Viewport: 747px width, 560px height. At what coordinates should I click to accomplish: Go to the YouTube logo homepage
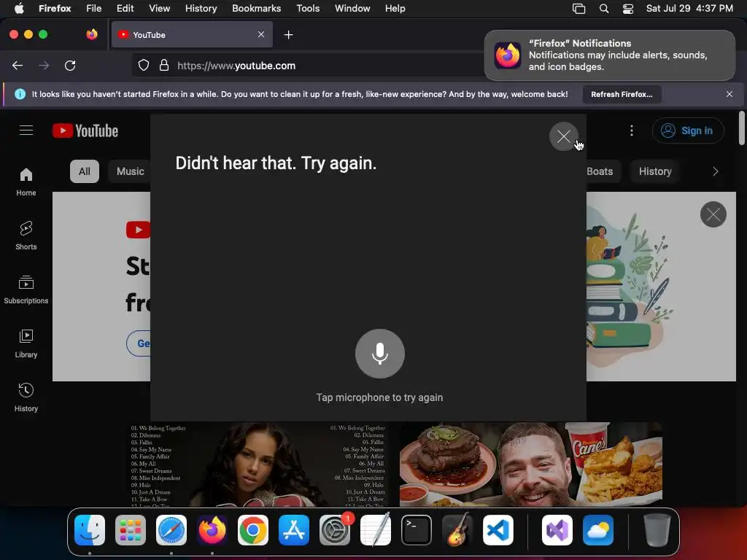click(85, 131)
